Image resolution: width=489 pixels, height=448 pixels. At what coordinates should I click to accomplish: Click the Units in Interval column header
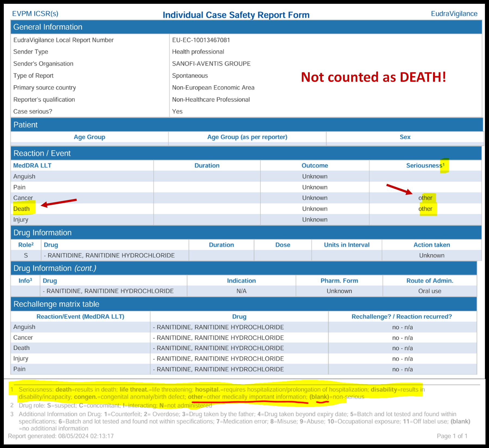click(347, 245)
